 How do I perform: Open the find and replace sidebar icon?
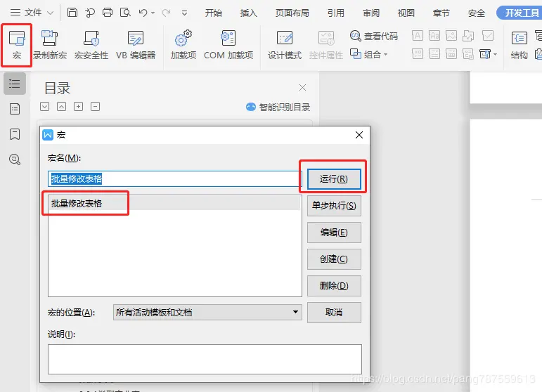coord(15,159)
